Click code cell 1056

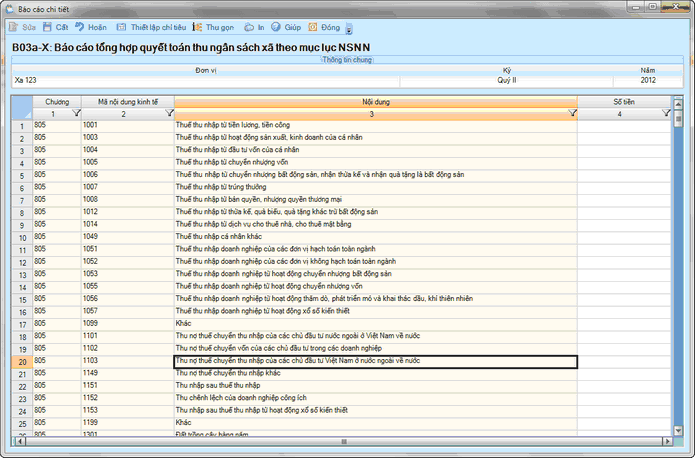(128, 299)
